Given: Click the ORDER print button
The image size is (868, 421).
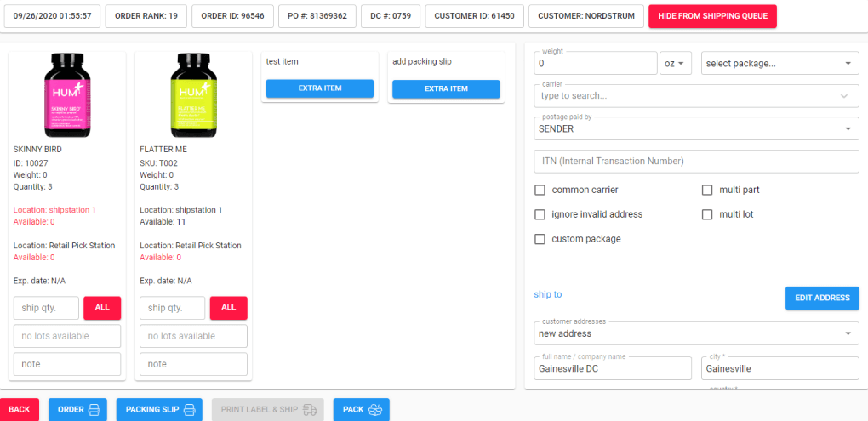Looking at the screenshot, I should pos(77,409).
